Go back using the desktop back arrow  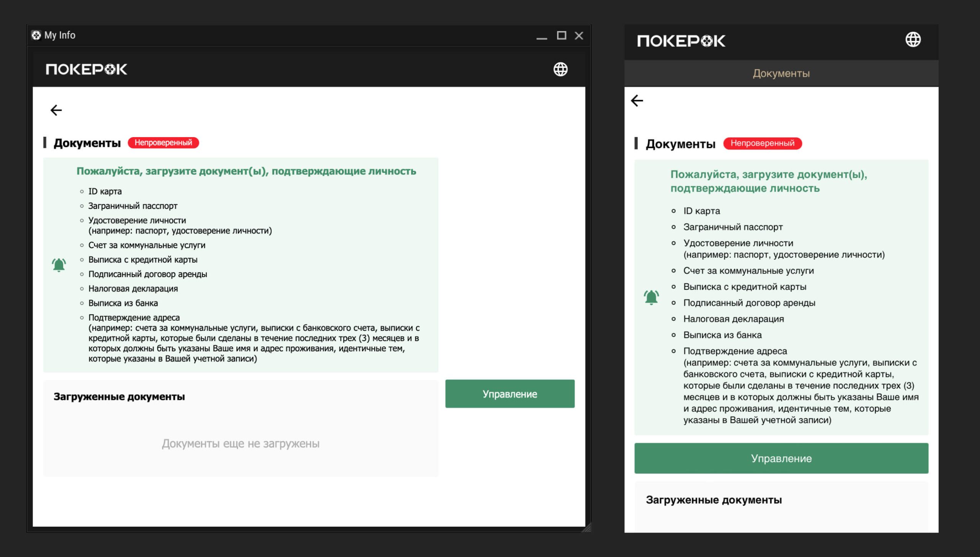(x=57, y=110)
